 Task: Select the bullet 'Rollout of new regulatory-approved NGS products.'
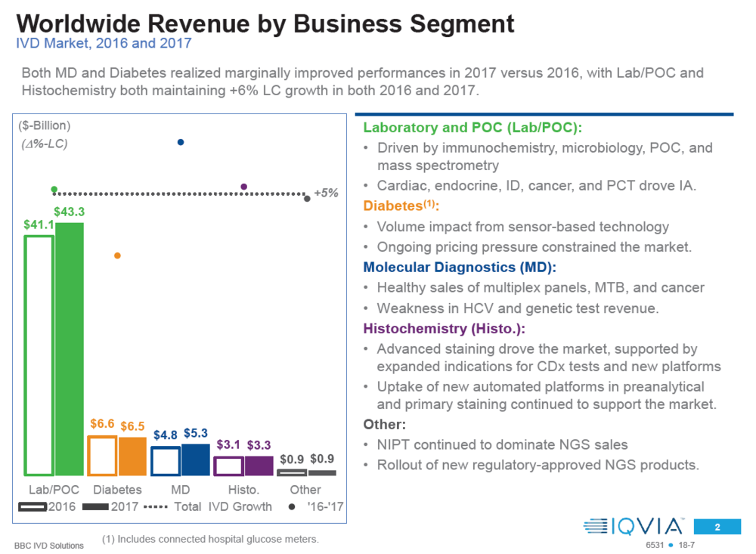pos(538,466)
